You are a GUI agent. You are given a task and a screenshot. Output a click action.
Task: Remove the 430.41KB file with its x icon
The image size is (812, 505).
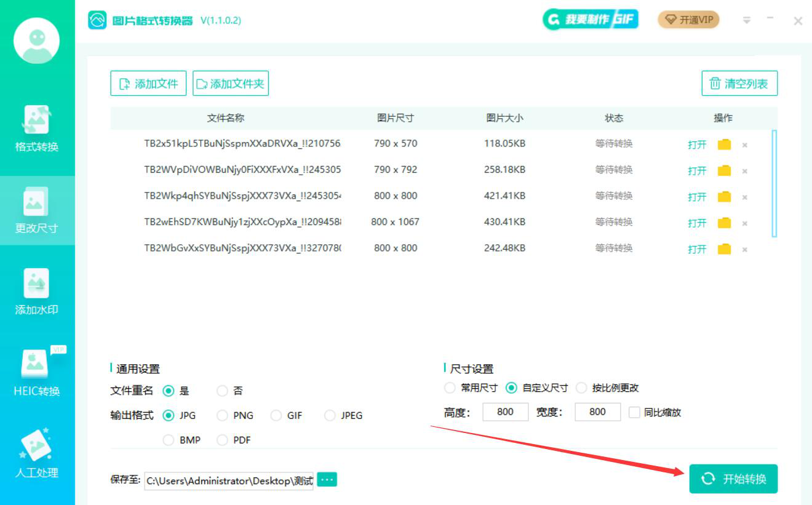coord(745,223)
